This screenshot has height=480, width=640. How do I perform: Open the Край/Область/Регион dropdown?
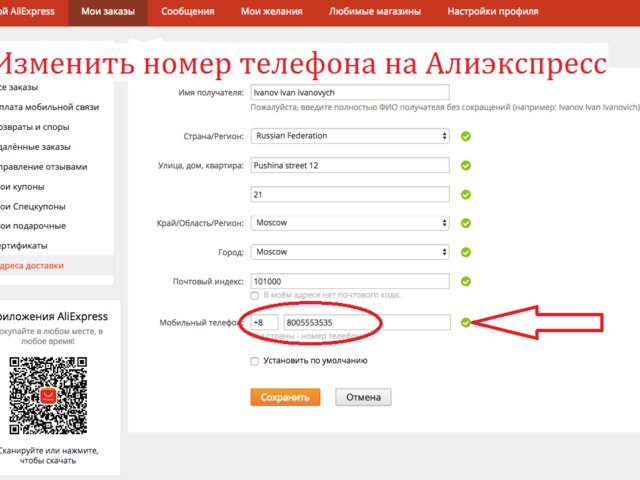(350, 223)
